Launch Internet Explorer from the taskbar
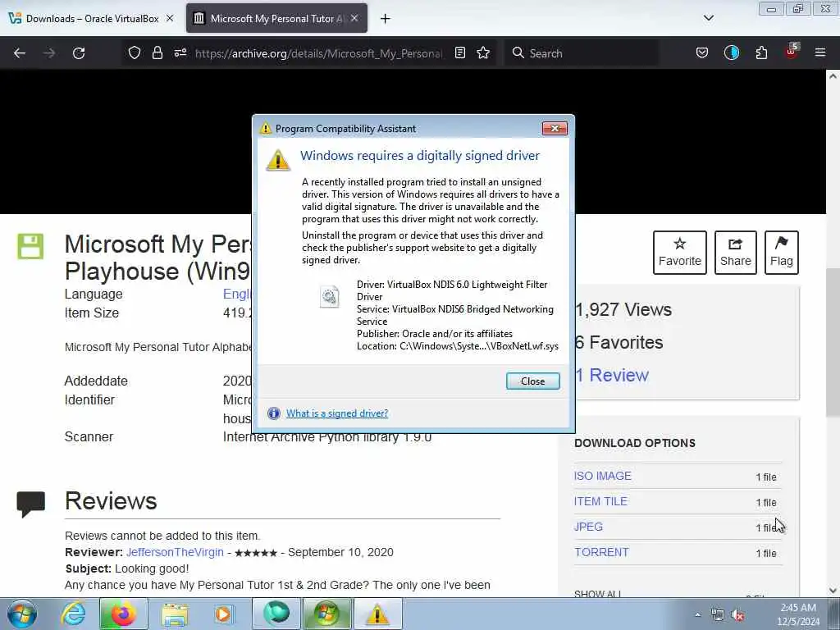This screenshot has width=840, height=630. (73, 614)
